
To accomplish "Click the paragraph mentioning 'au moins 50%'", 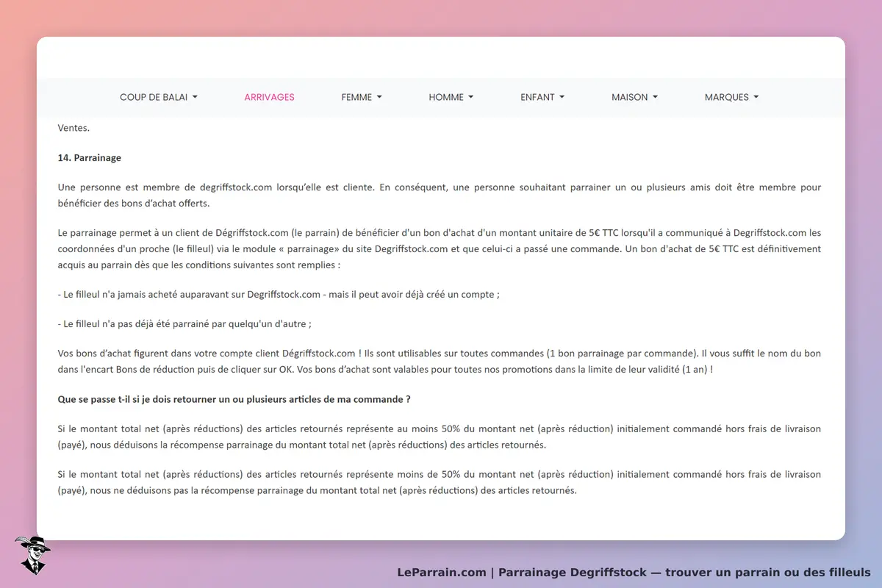I will 440,437.
